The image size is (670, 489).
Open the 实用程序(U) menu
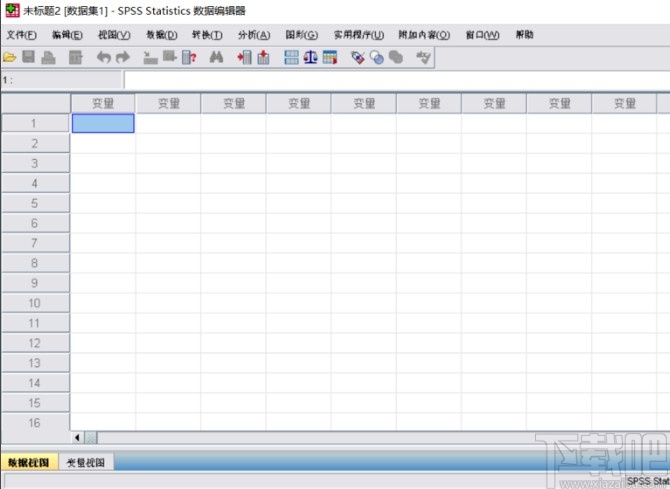pos(359,35)
